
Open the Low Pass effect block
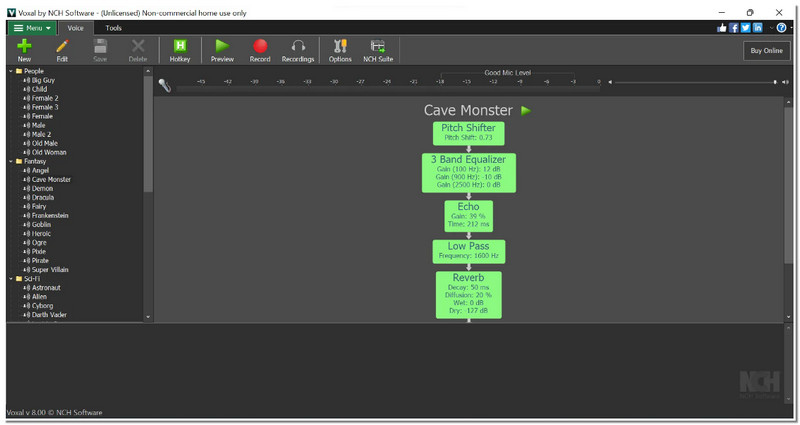pos(468,252)
